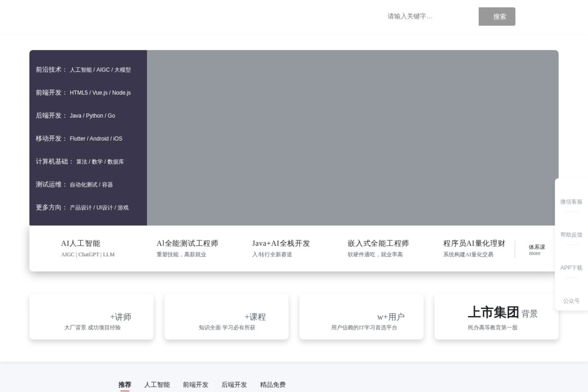
Task: Open the 程序员AI量化理财 course card
Action: pyautogui.click(x=474, y=248)
